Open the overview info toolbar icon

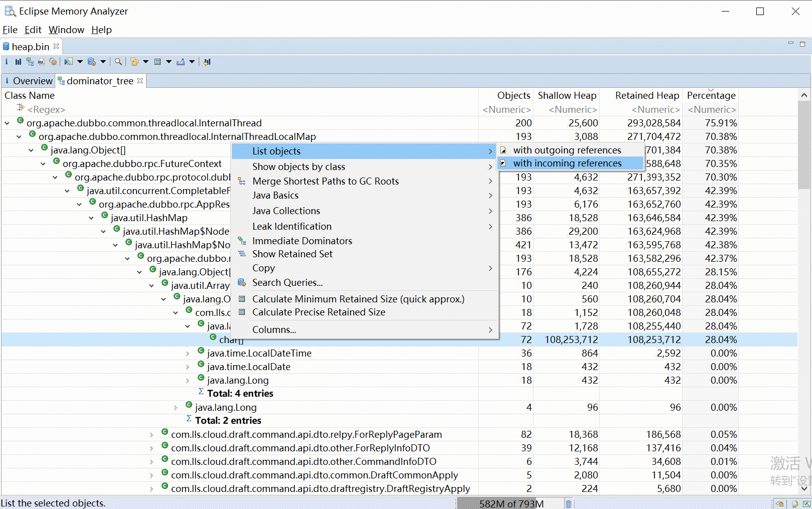coord(7,62)
